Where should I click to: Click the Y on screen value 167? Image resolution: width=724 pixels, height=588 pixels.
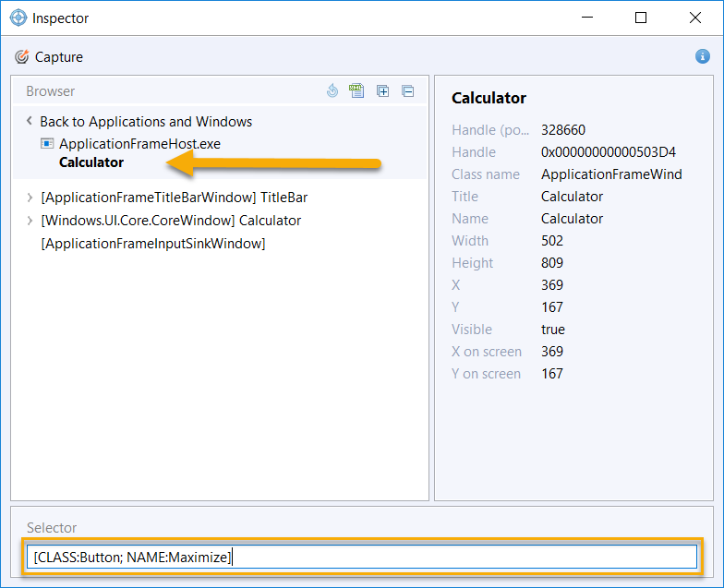(552, 374)
